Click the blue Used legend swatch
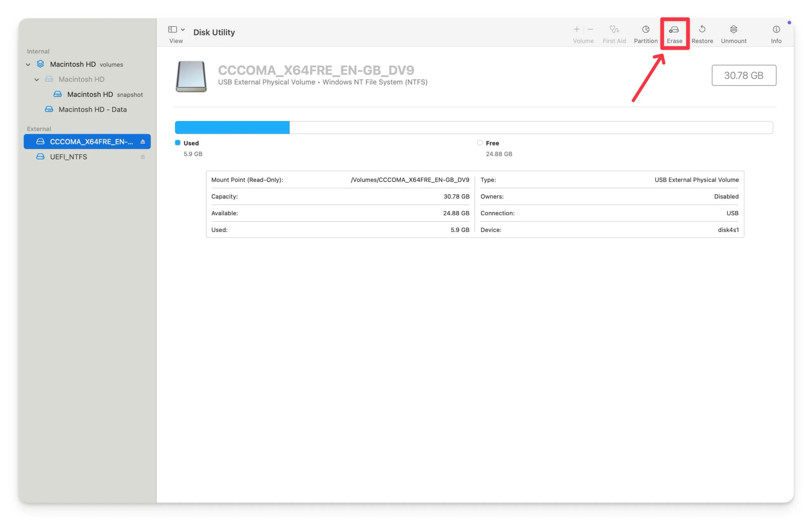Image resolution: width=812 pixels, height=521 pixels. (x=177, y=143)
